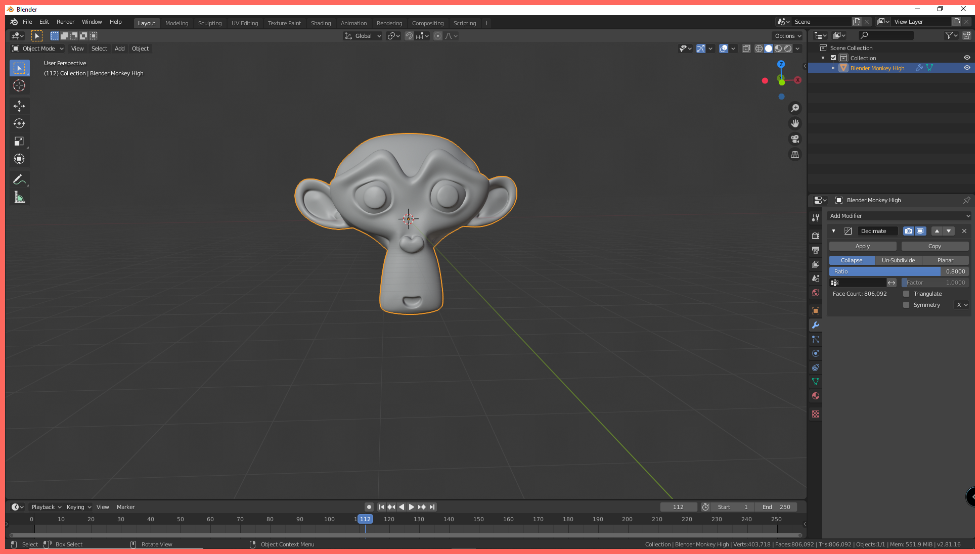Enable the Triangulate checkbox
Screen dimensions: 980x554
(x=906, y=294)
